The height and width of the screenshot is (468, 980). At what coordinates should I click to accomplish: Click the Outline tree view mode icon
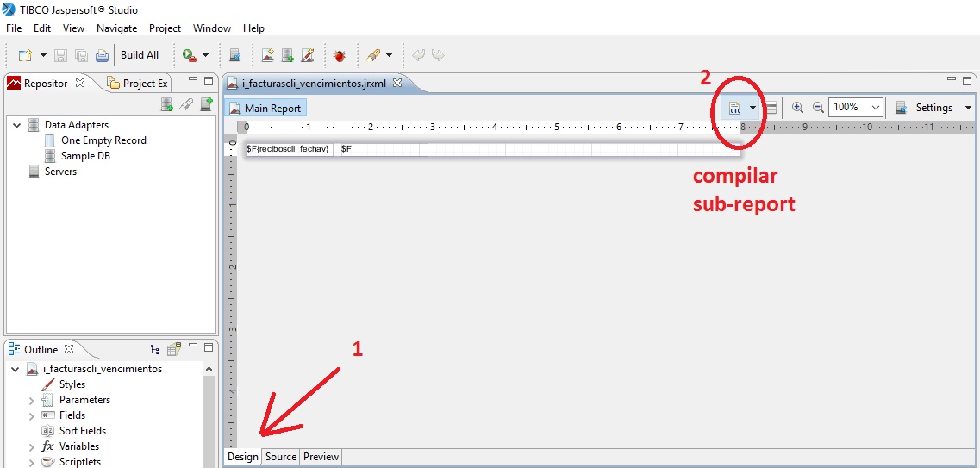click(155, 349)
